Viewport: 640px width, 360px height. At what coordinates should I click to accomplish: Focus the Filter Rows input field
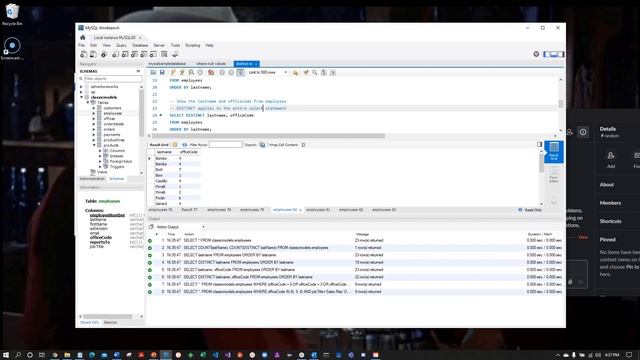(x=226, y=144)
